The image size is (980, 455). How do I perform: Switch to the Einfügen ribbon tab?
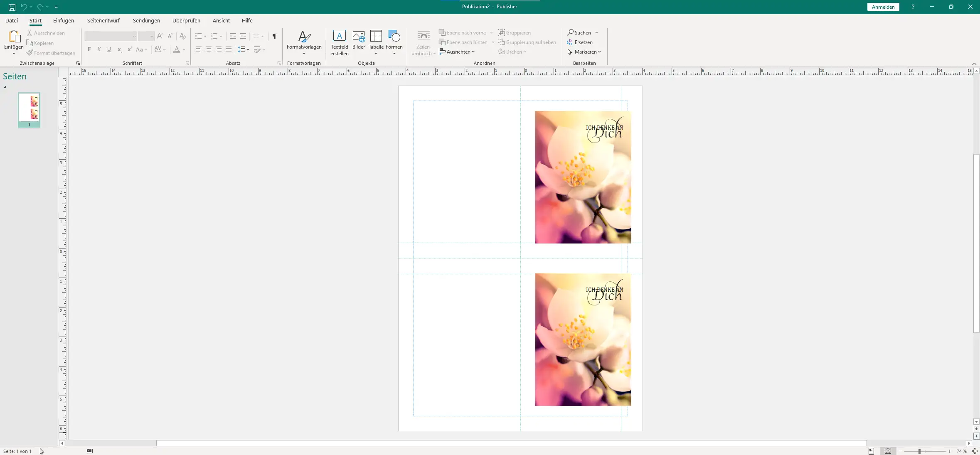point(63,20)
